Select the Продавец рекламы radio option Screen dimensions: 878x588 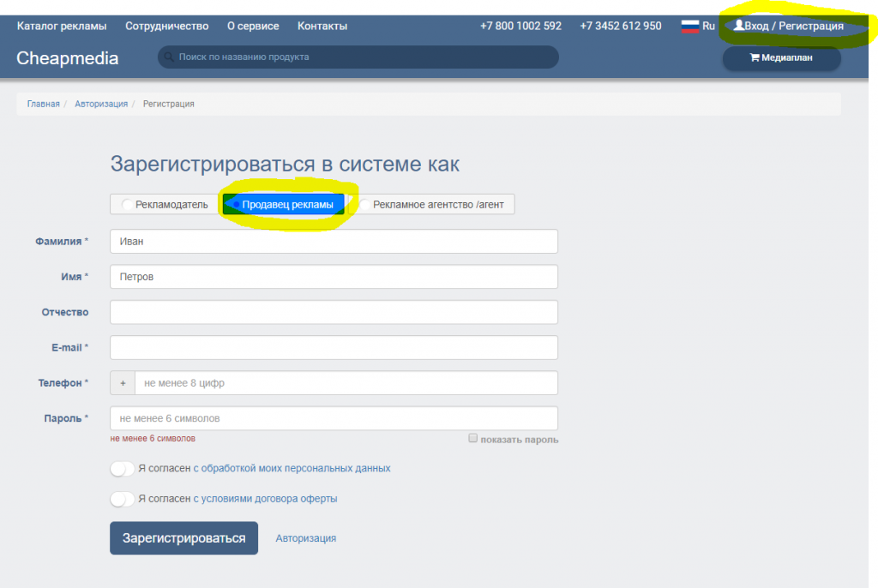point(236,205)
